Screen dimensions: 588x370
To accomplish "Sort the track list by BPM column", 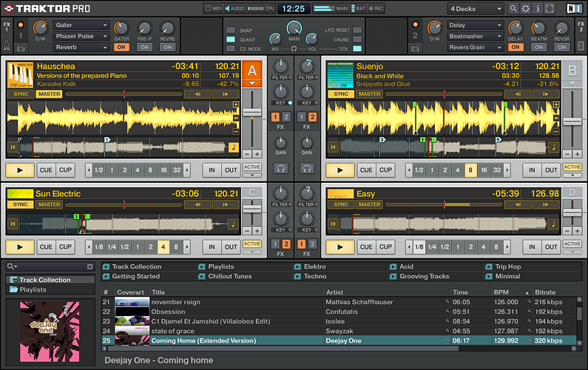I will (x=501, y=292).
